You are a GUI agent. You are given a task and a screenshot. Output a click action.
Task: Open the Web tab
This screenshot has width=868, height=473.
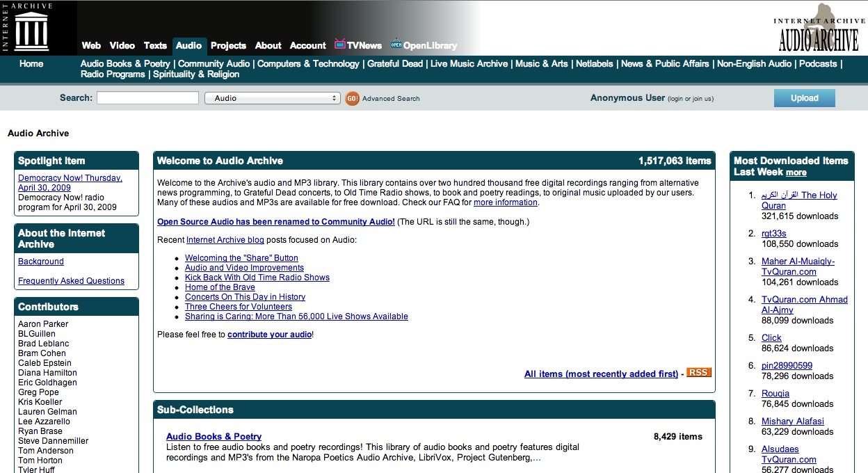[x=91, y=45]
